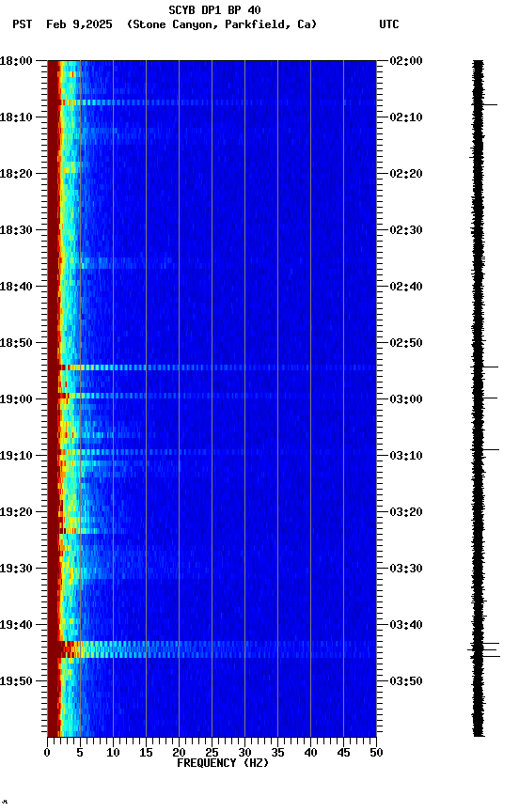519x812 pixels.
Task: Click the '10' frequency axis label
Action: (x=113, y=753)
